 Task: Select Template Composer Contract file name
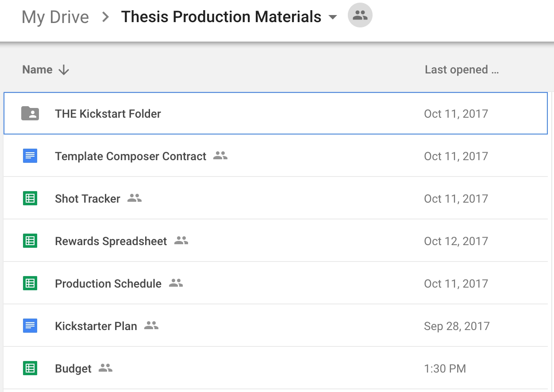tap(131, 156)
